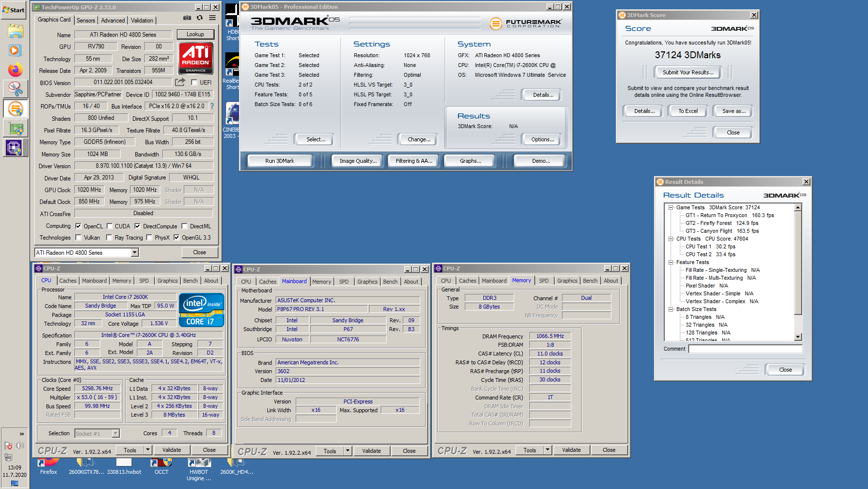This screenshot has width=868, height=489.
Task: Click the Result Details scrollbar down arrow
Action: pos(798,337)
